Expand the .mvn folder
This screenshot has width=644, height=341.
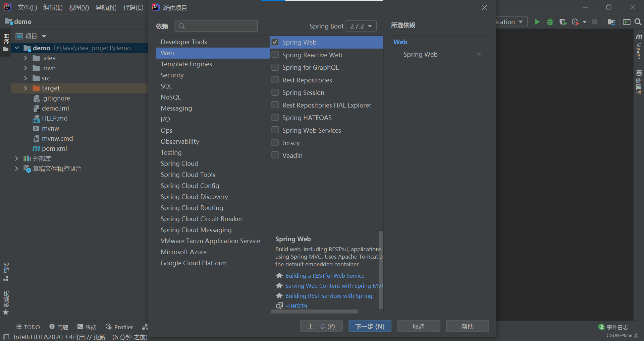point(25,68)
